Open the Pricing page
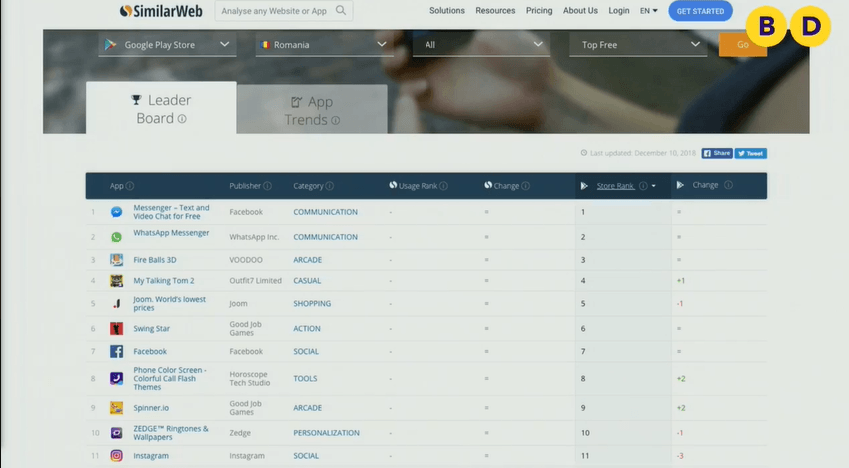 (x=539, y=11)
